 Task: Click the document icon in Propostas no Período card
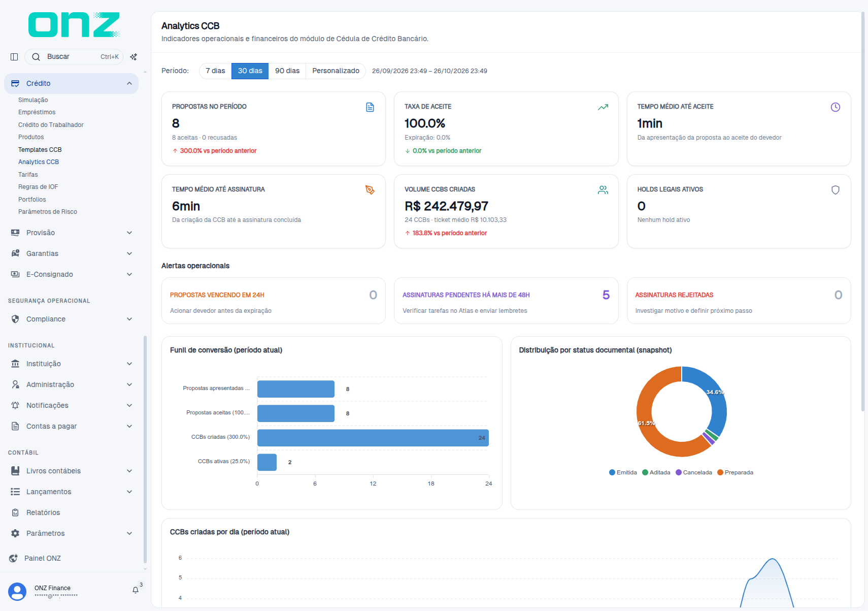tap(370, 107)
